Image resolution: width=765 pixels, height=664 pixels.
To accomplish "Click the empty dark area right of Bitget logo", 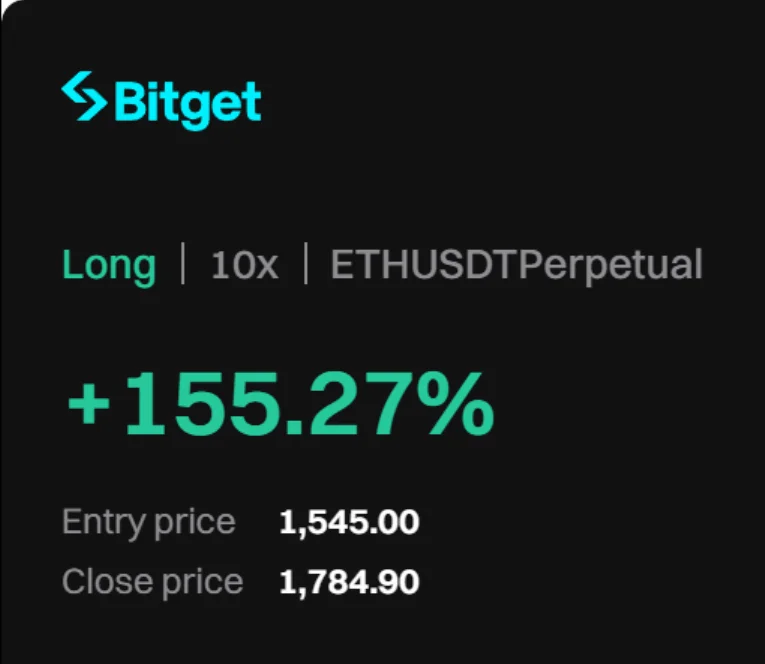I will pyautogui.click(x=500, y=100).
